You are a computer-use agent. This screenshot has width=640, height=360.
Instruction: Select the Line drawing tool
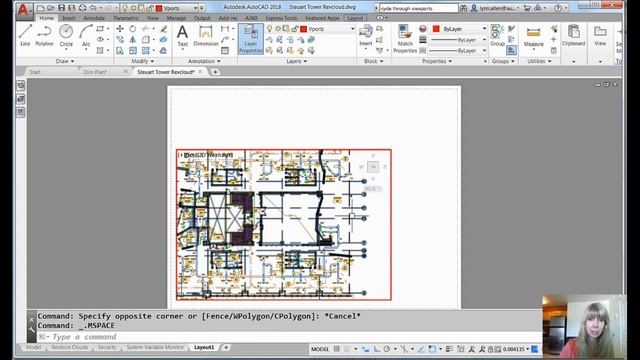[25, 35]
